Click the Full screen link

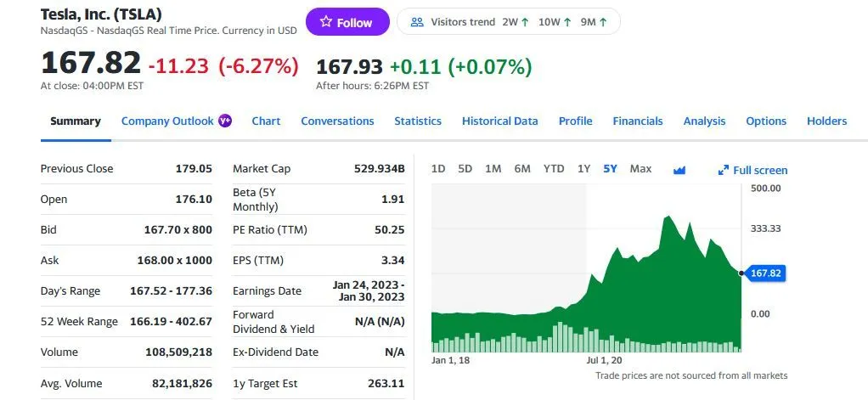point(760,170)
